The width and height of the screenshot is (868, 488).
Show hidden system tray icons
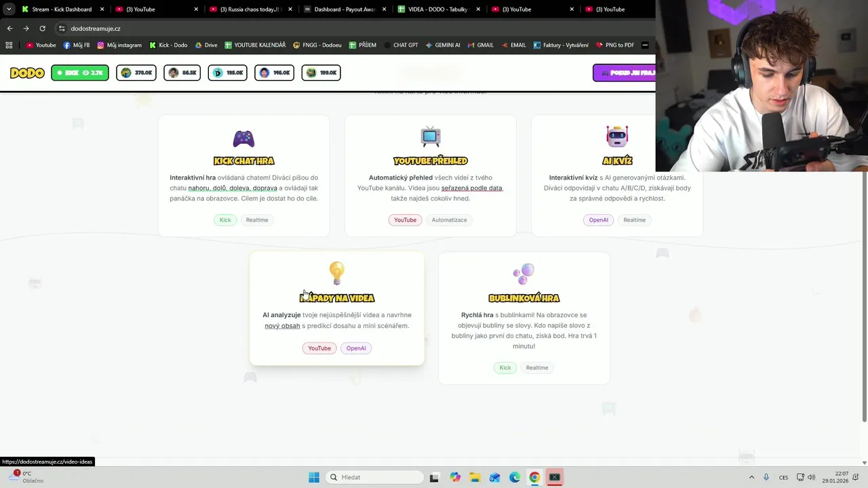point(751,477)
